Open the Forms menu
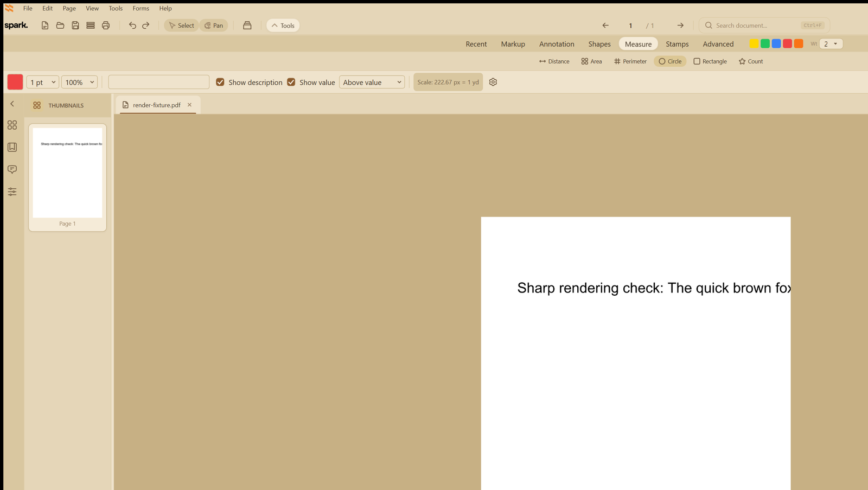This screenshot has width=868, height=490. pyautogui.click(x=141, y=8)
